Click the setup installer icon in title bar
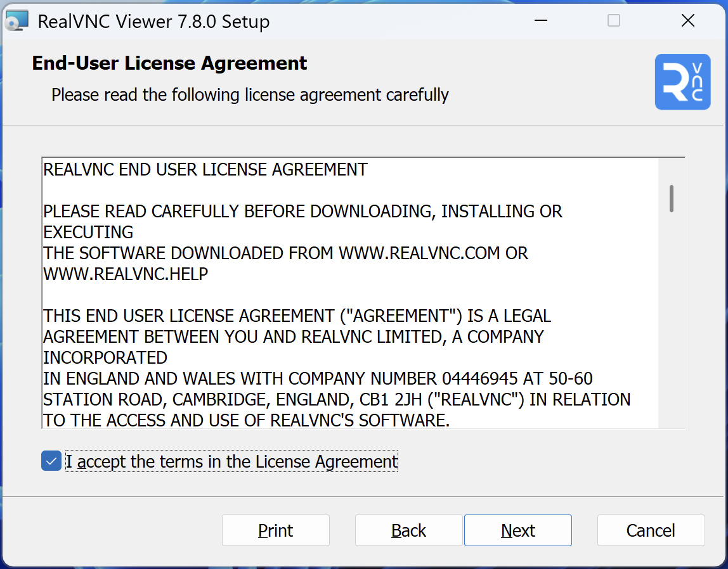 click(16, 21)
